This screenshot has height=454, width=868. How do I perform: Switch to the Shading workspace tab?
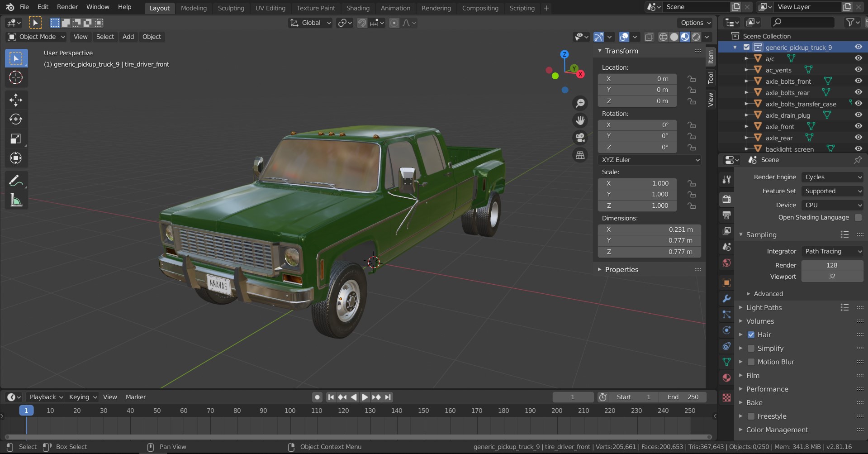click(357, 8)
